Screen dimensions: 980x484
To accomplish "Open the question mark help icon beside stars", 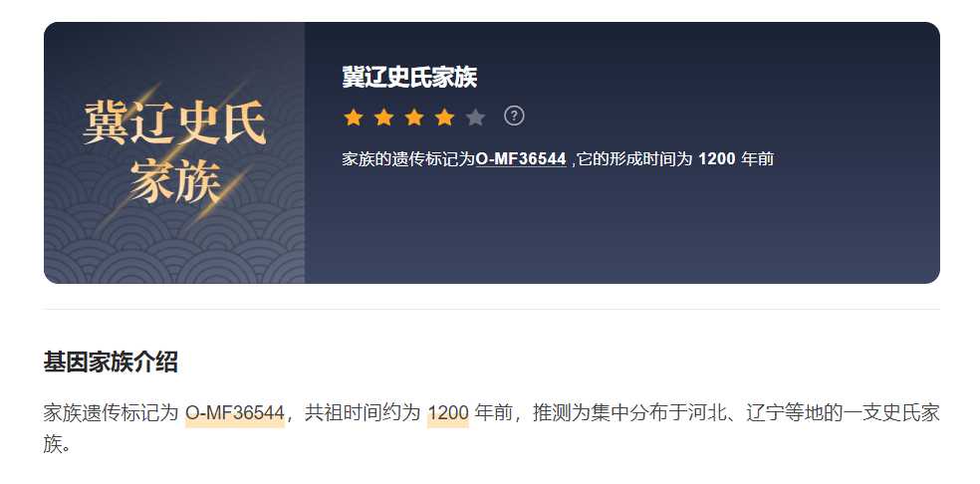I will coord(514,116).
